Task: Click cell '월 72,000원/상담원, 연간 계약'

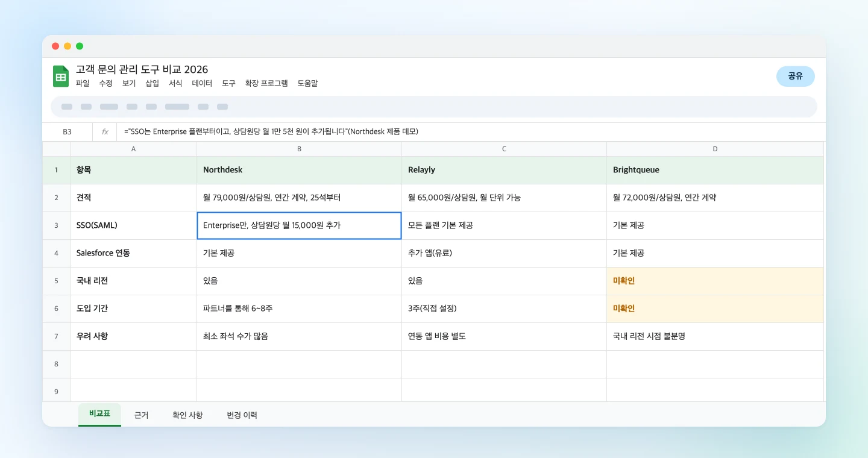Action: (x=715, y=198)
